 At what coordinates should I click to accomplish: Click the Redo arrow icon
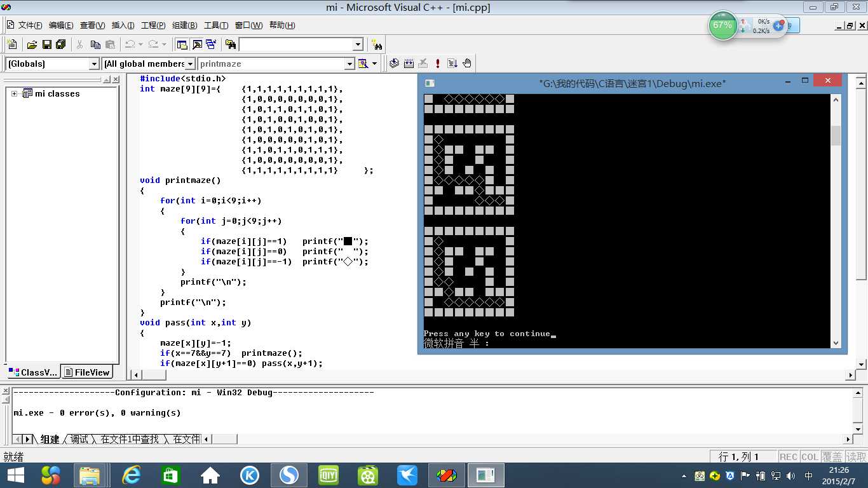tap(153, 44)
